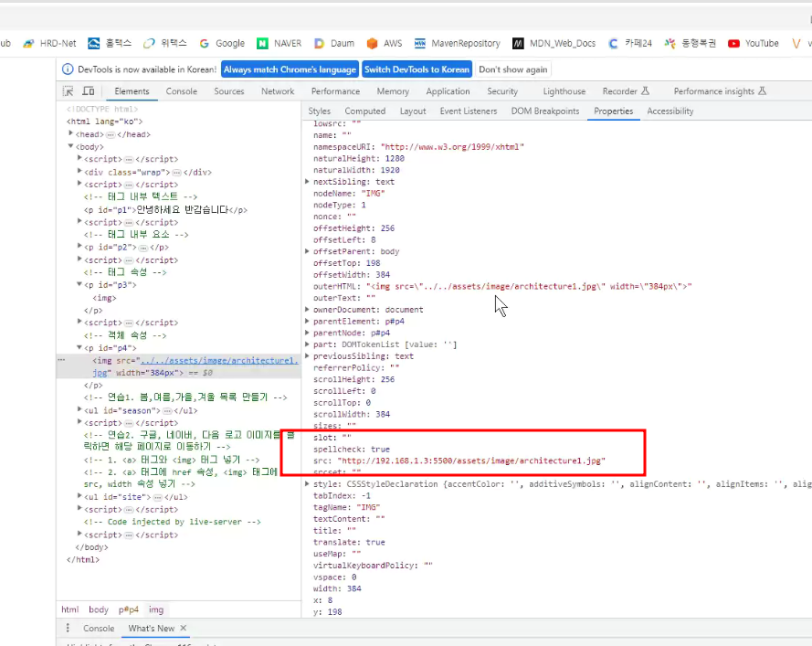Open the Performance insights tab
The width and height of the screenshot is (812, 646).
coord(720,91)
